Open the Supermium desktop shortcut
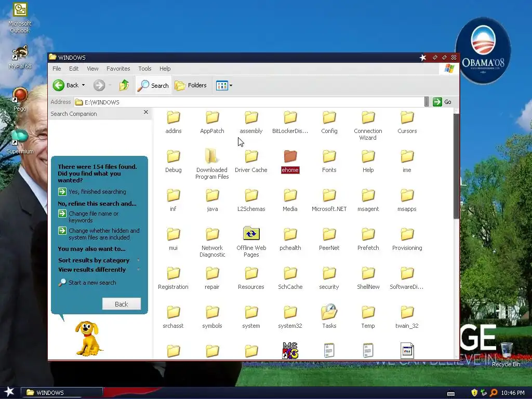This screenshot has width=532, height=399. (20, 142)
